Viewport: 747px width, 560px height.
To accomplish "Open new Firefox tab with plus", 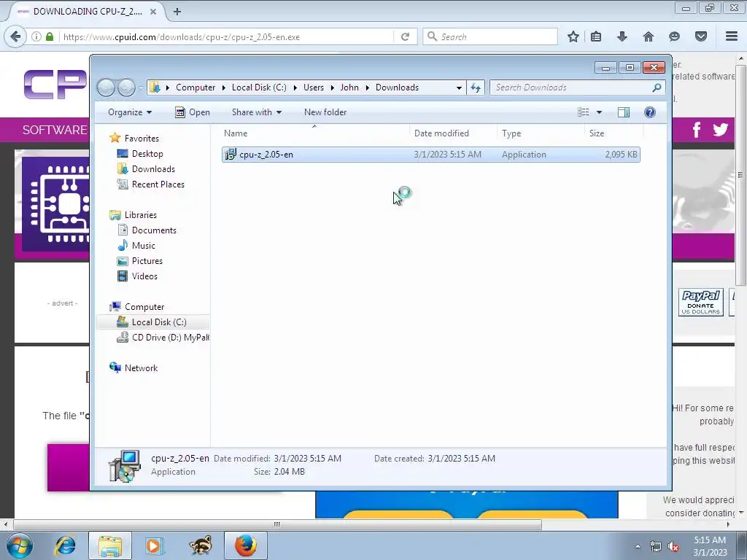I will (x=177, y=12).
